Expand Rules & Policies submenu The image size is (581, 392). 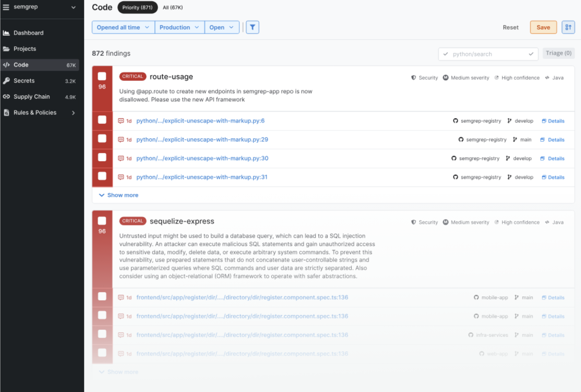[73, 113]
